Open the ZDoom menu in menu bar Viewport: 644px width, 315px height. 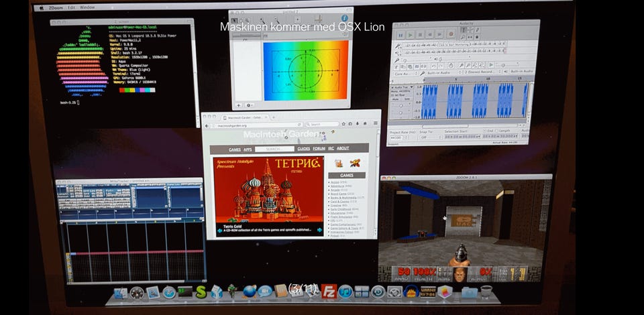[55, 7]
